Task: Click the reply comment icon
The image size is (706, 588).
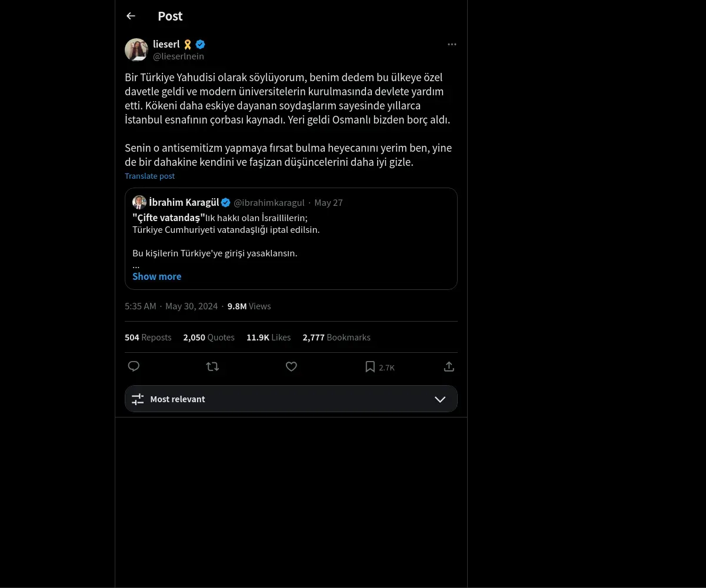Action: point(134,366)
